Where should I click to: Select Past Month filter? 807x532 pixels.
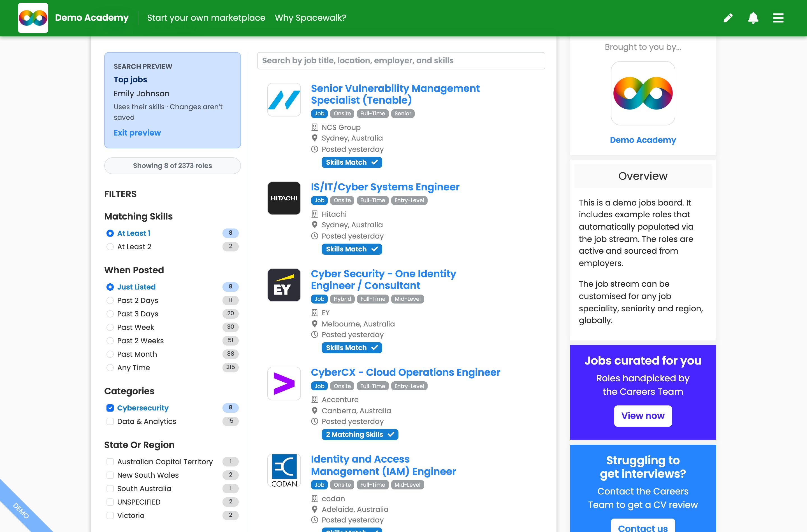pos(110,354)
